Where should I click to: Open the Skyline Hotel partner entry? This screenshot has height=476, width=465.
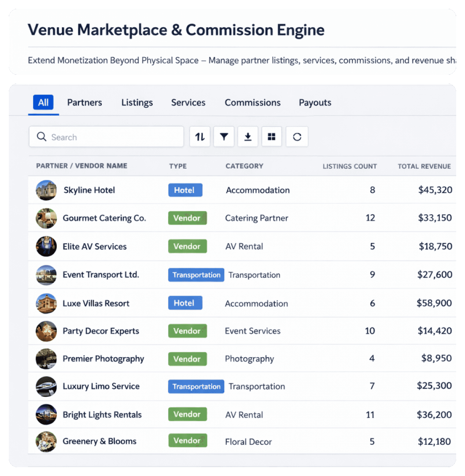[x=89, y=190]
